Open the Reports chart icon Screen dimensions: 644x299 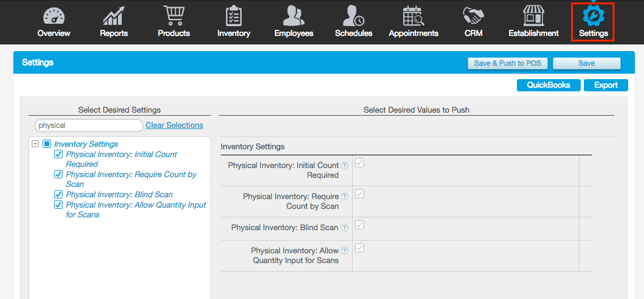114,16
